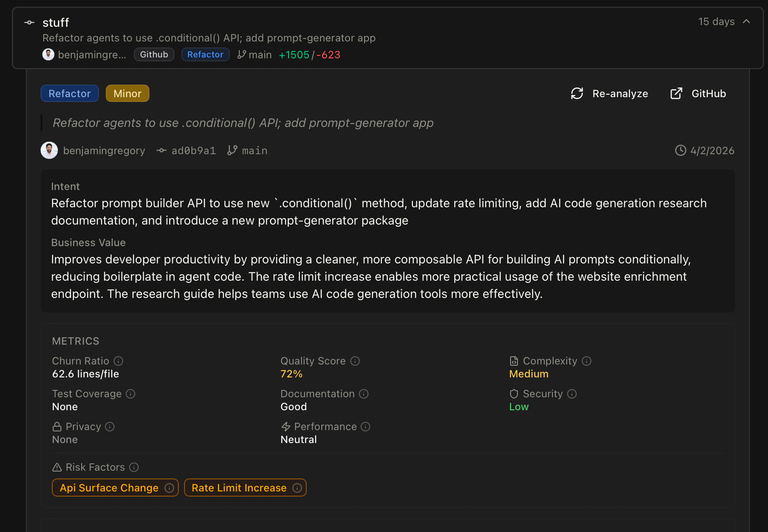Click the Low security value
This screenshot has height=532, width=768.
[x=519, y=407]
